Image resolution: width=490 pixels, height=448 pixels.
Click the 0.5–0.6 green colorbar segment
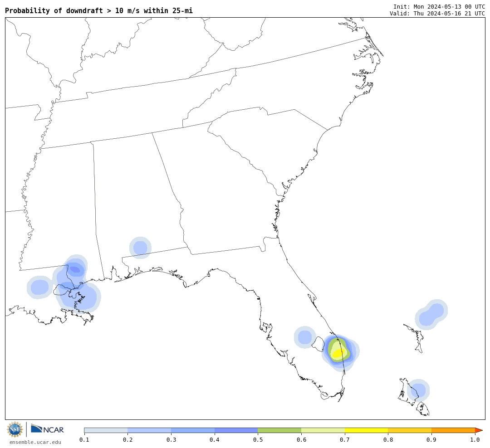[279, 430]
